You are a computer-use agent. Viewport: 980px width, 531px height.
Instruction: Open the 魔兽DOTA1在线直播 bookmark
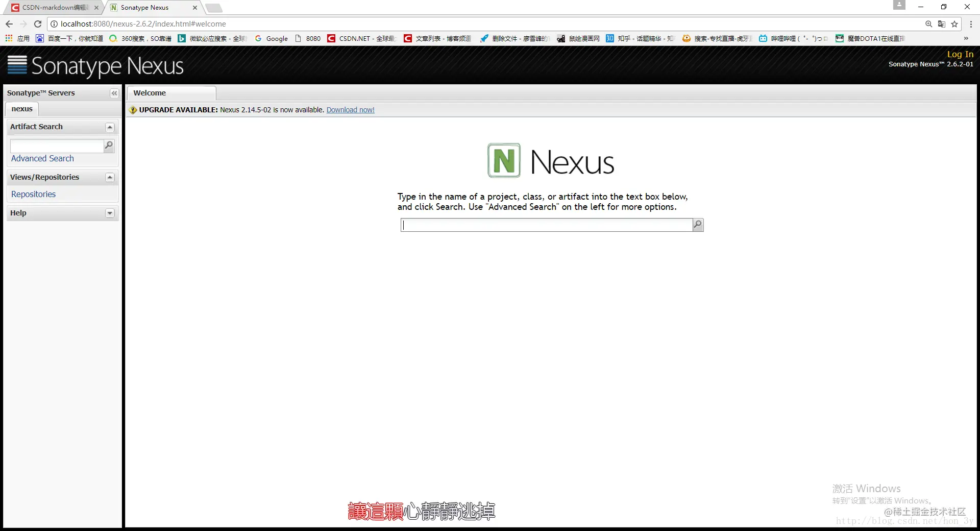[x=870, y=38]
